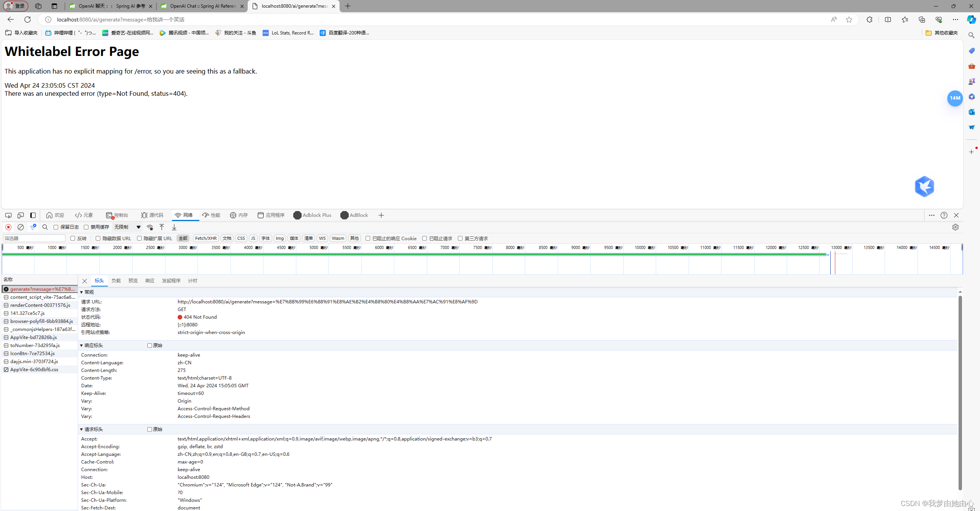Open network conditions wifi icon
Image resolution: width=980 pixels, height=511 pixels.
pyautogui.click(x=150, y=227)
